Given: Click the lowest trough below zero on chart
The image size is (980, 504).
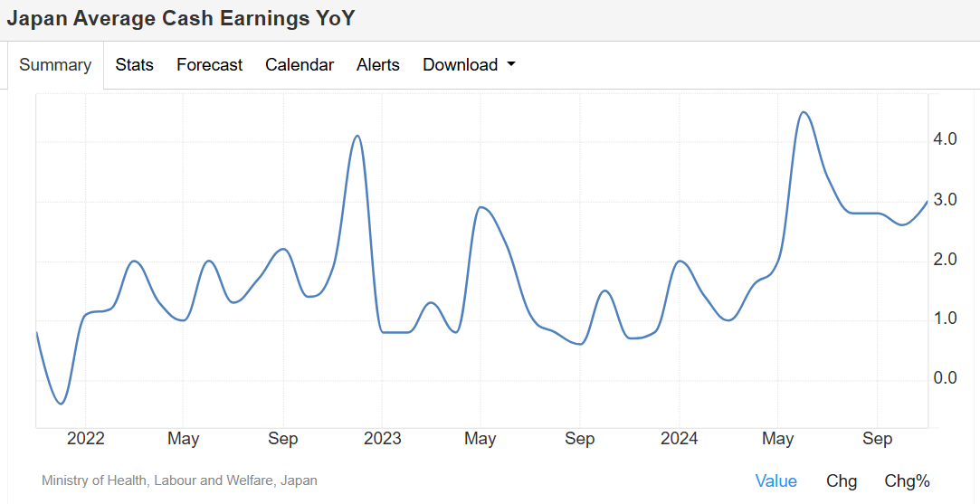Looking at the screenshot, I should coord(61,404).
